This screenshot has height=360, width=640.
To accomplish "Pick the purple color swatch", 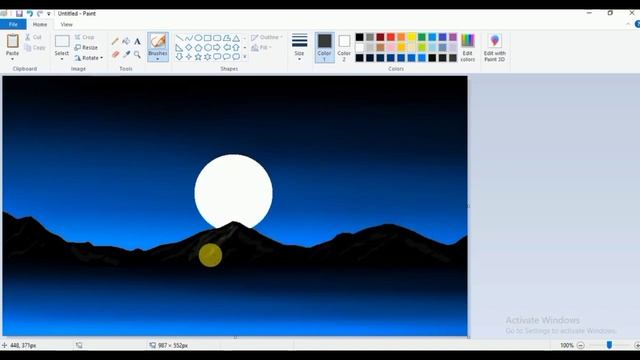I will click(453, 37).
